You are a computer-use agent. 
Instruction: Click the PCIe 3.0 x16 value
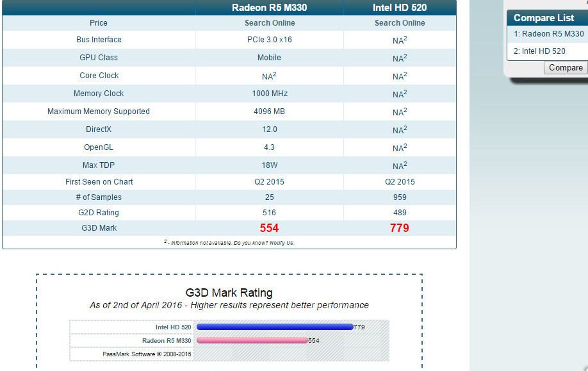point(269,39)
